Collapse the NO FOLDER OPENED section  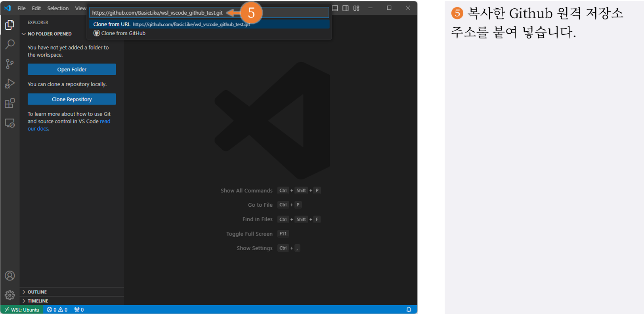(72, 34)
